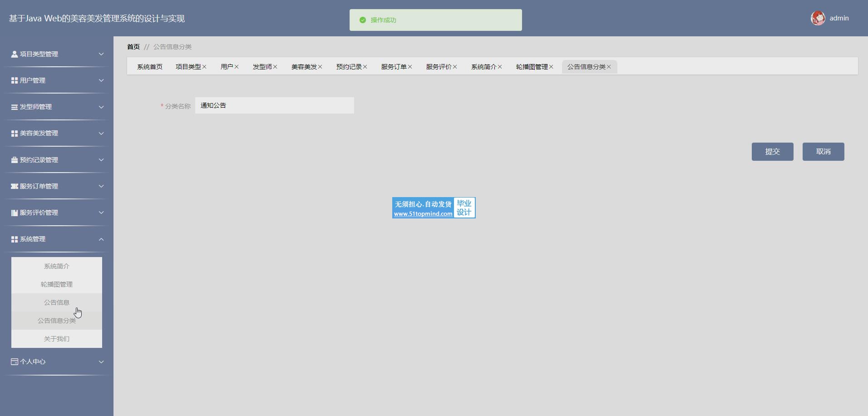Click the 个人中心 card icon

[15, 362]
